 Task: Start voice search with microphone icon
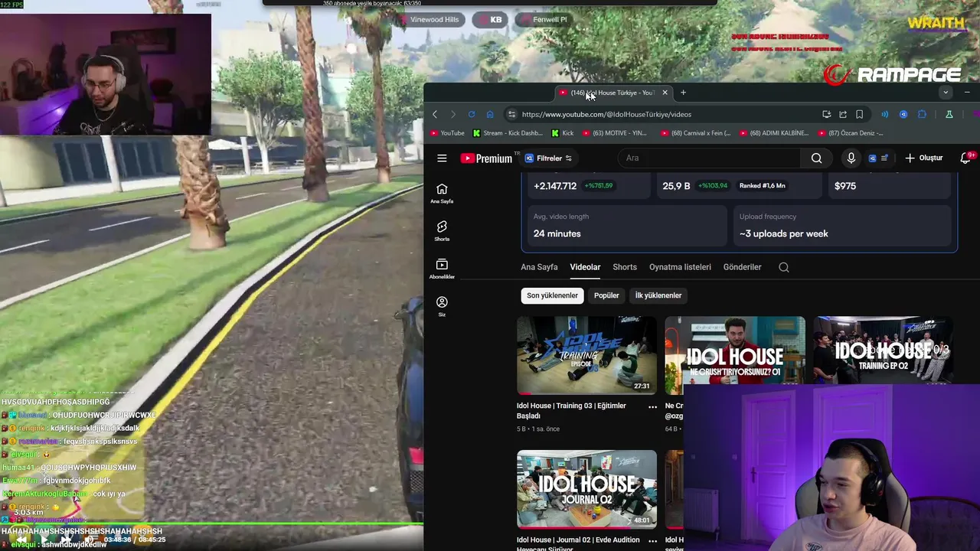tap(851, 158)
